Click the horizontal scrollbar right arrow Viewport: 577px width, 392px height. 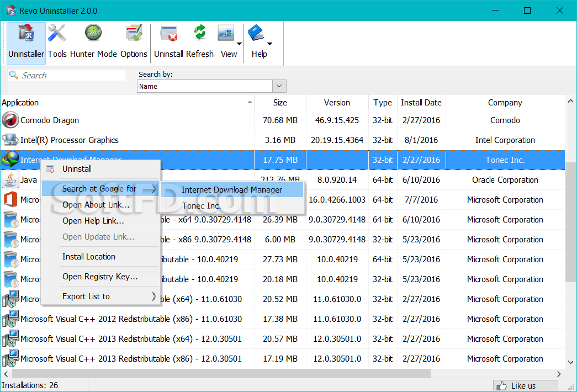pyautogui.click(x=559, y=374)
